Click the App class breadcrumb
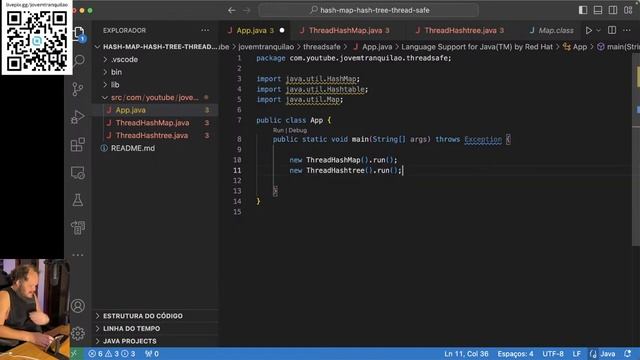The image size is (640, 360). click(576, 47)
